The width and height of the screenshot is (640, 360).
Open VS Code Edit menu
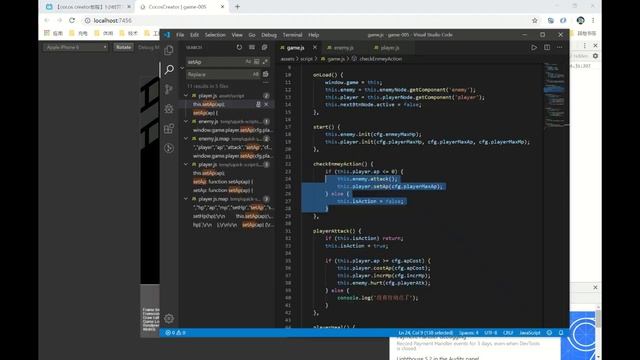(194, 35)
